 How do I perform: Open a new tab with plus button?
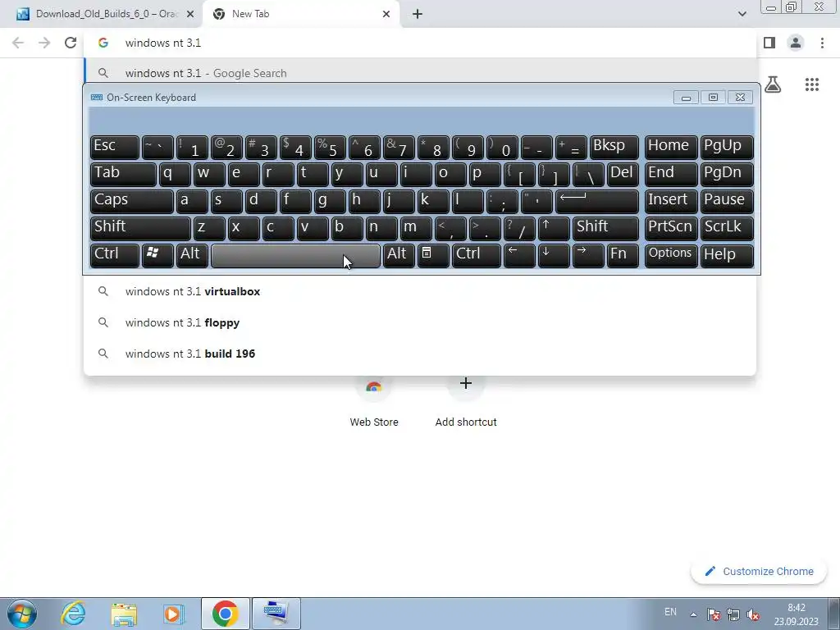click(x=418, y=14)
